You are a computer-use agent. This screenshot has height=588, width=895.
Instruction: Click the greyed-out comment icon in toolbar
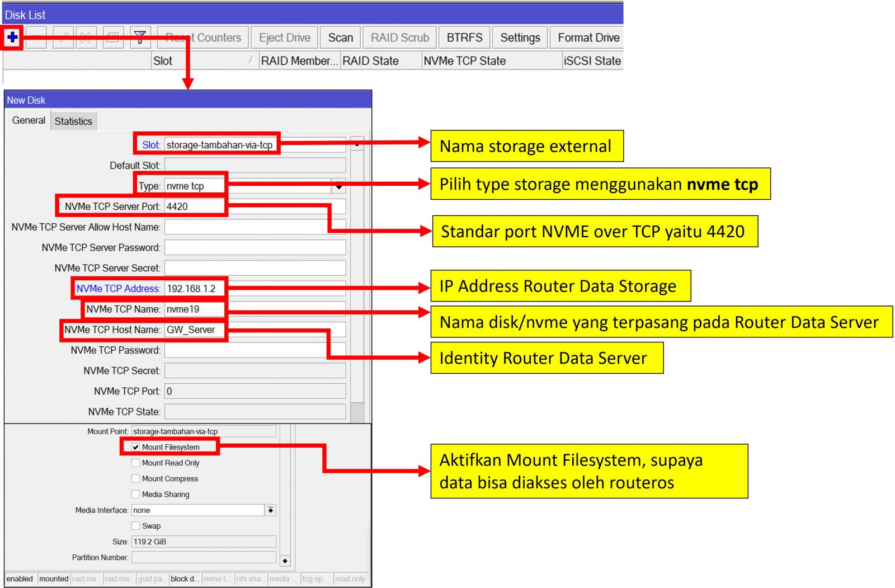click(113, 37)
